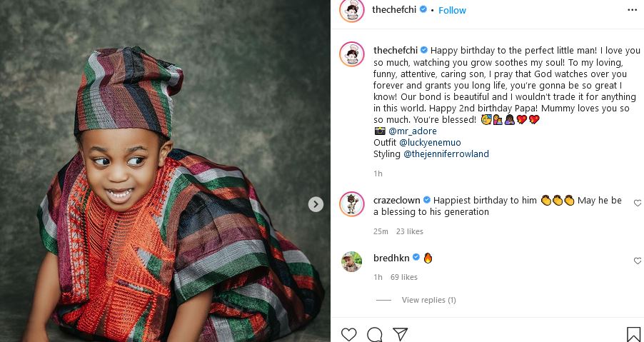The height and width of the screenshot is (342, 644).
Task: Save post with the bookmark icon
Action: [x=633, y=334]
